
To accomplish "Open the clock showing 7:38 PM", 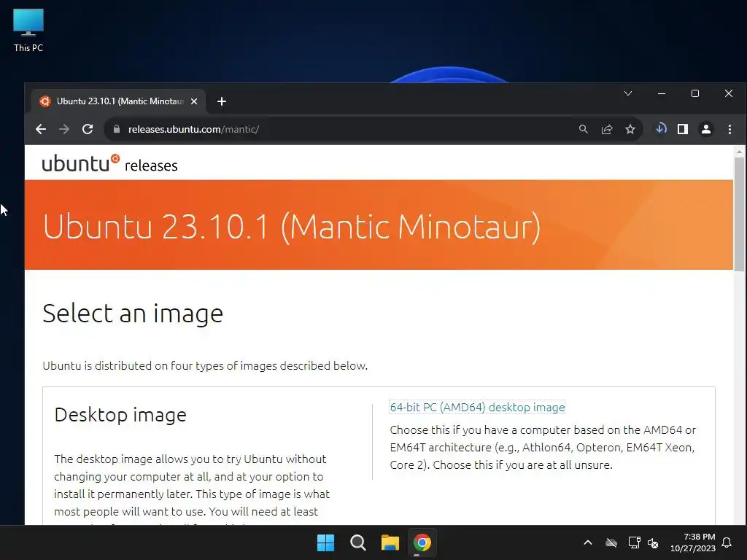I will pos(693,542).
